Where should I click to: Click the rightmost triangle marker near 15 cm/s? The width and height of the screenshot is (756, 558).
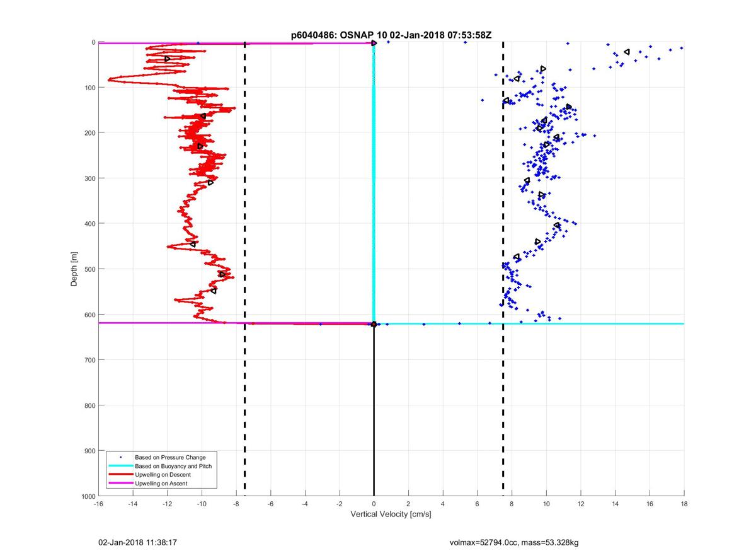627,52
